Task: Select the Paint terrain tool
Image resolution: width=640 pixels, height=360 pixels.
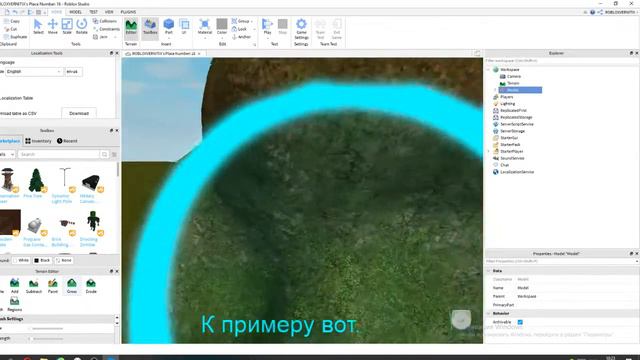Action: pyautogui.click(x=53, y=286)
